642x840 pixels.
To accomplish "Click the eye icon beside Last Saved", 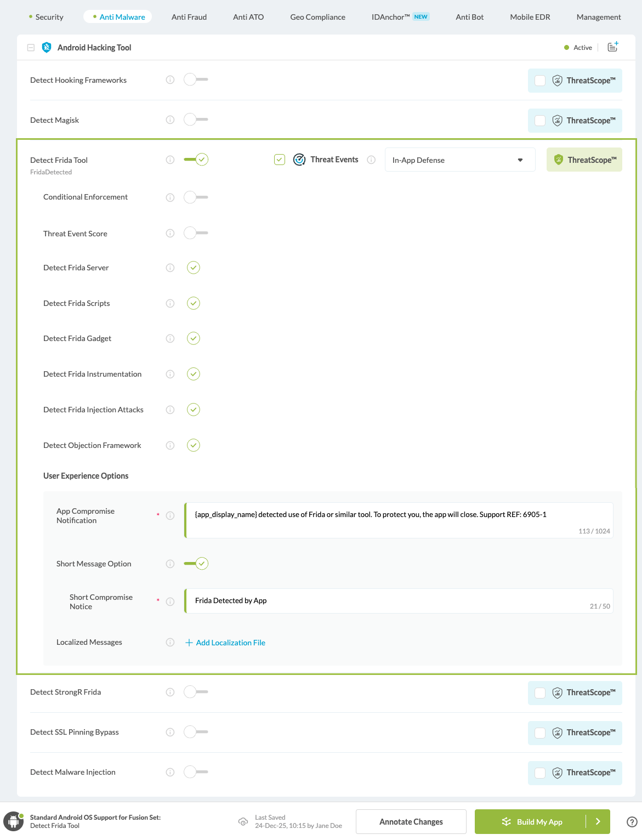I will [x=243, y=822].
